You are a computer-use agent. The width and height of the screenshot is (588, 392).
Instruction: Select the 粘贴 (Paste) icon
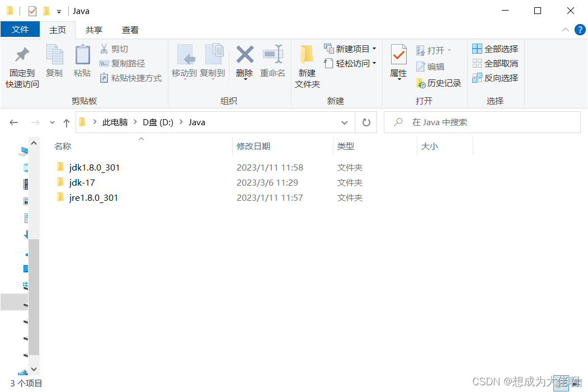pyautogui.click(x=82, y=62)
